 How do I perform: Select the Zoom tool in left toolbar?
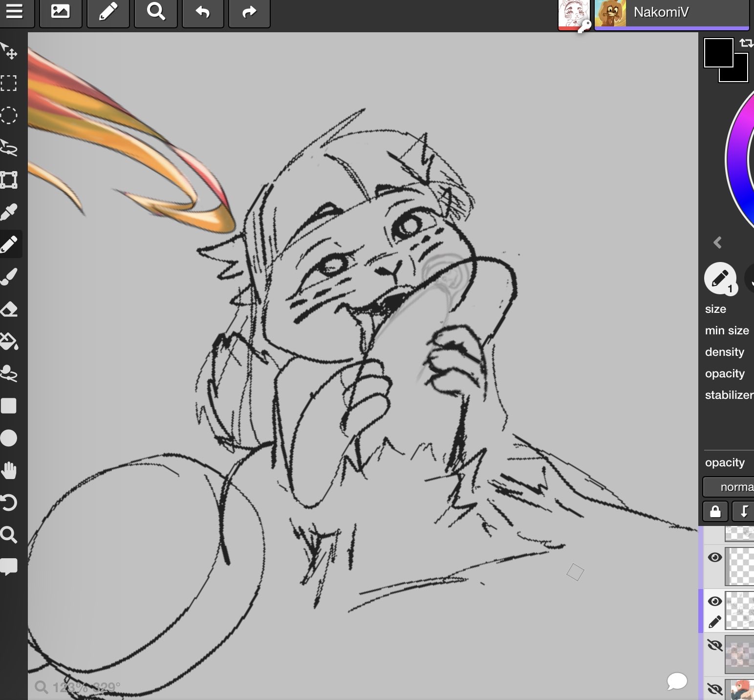[x=9, y=535]
